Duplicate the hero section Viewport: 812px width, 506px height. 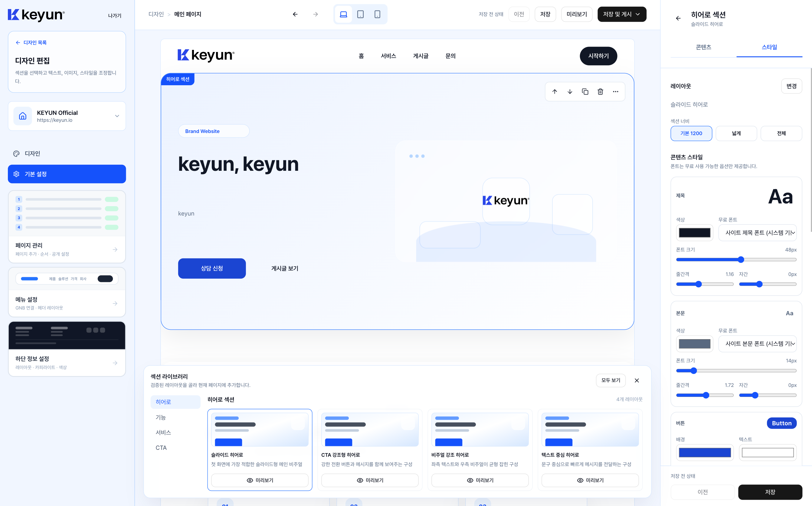click(585, 92)
